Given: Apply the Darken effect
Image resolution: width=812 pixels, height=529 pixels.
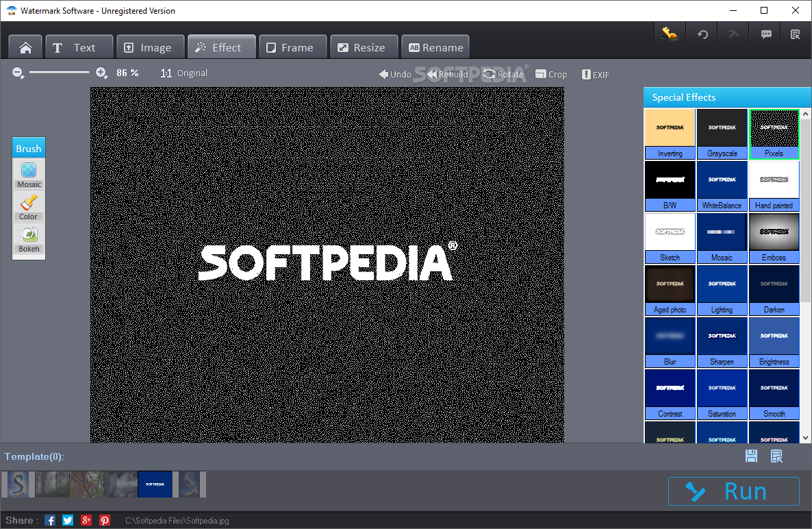Looking at the screenshot, I should pyautogui.click(x=774, y=290).
